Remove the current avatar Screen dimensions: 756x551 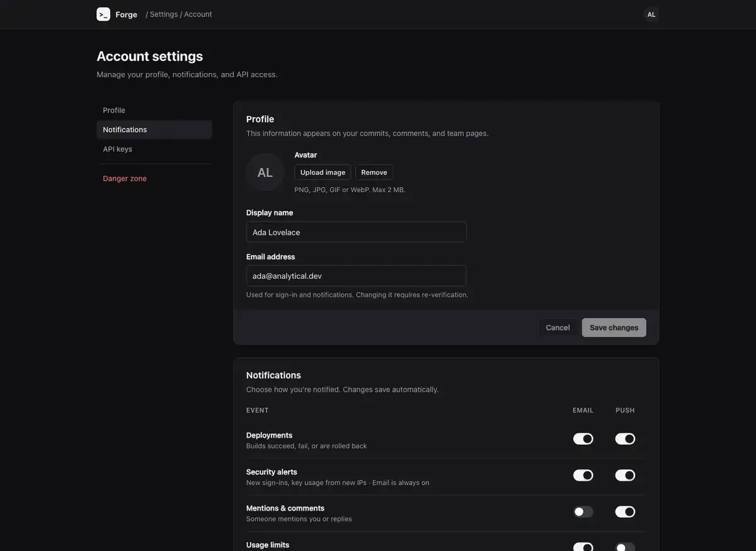374,173
